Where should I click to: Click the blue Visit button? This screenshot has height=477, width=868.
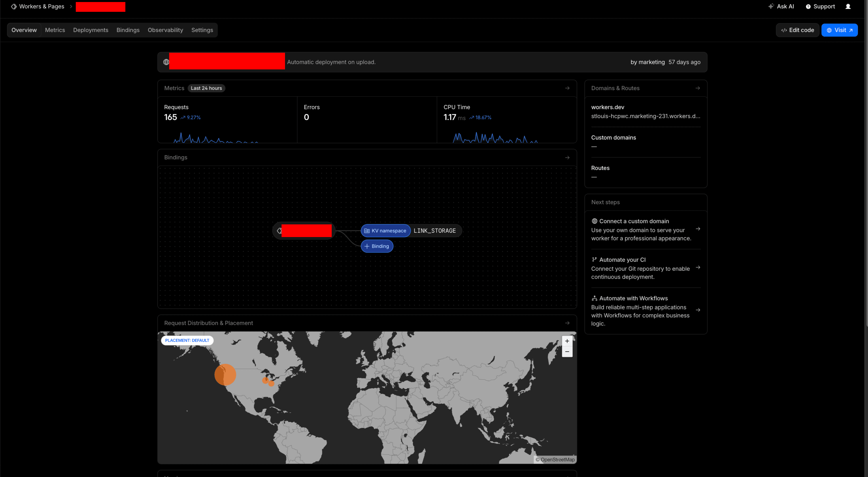(839, 30)
